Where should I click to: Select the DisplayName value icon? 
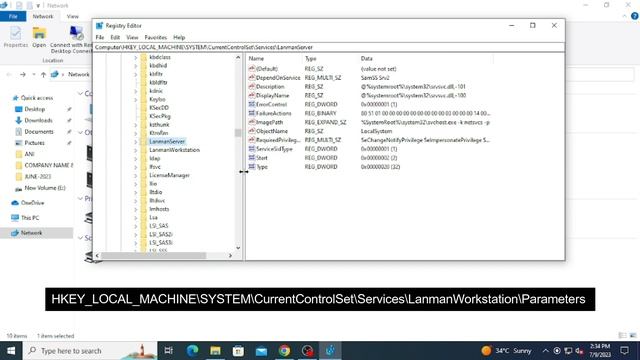tap(252, 96)
